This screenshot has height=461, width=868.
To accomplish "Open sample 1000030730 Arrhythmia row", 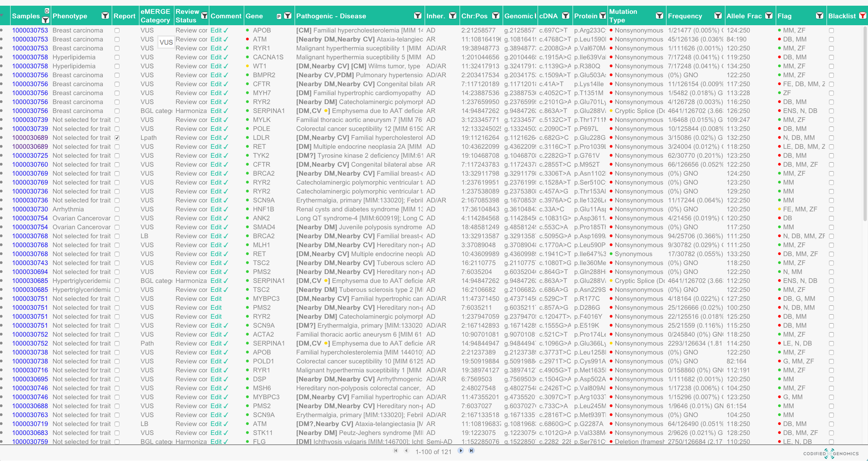I will click(30, 209).
